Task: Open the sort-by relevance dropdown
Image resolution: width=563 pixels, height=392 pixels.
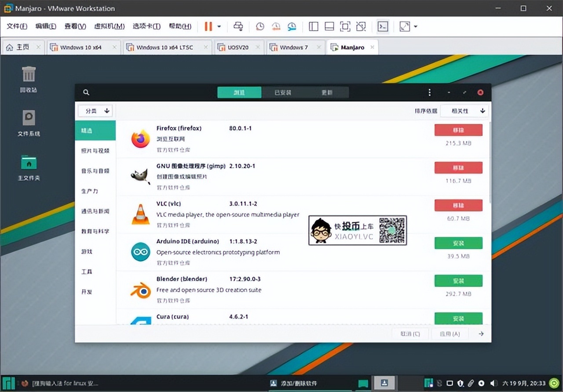Action: pyautogui.click(x=464, y=111)
